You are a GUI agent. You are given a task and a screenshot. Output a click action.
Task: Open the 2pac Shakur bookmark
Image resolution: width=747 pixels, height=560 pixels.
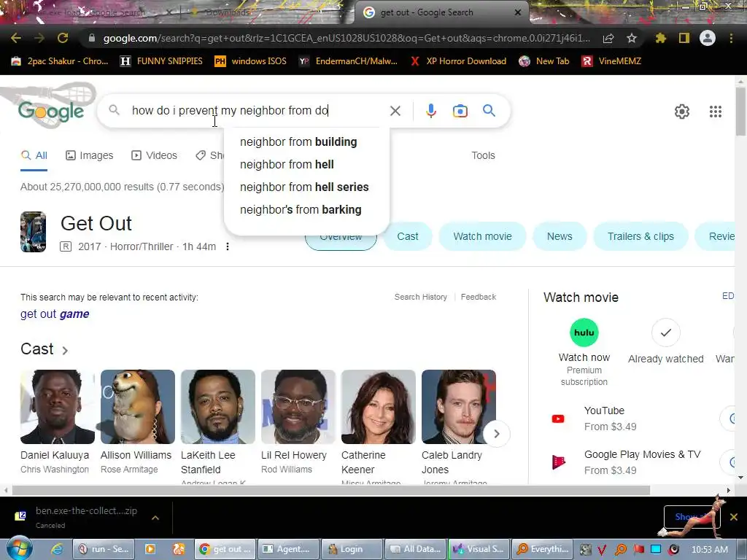pyautogui.click(x=60, y=61)
